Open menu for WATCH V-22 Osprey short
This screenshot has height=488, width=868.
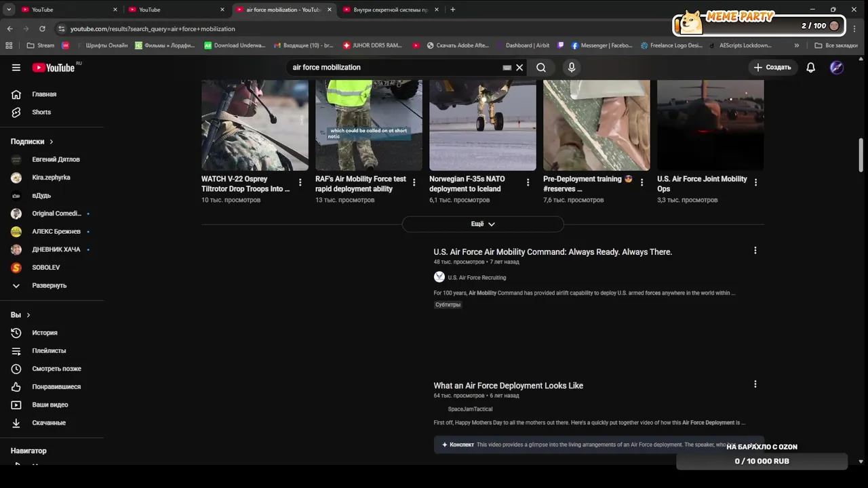[300, 182]
